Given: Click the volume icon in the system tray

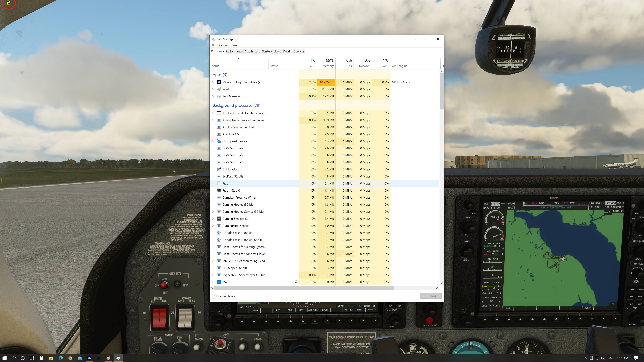Looking at the screenshot, I should click(603, 358).
